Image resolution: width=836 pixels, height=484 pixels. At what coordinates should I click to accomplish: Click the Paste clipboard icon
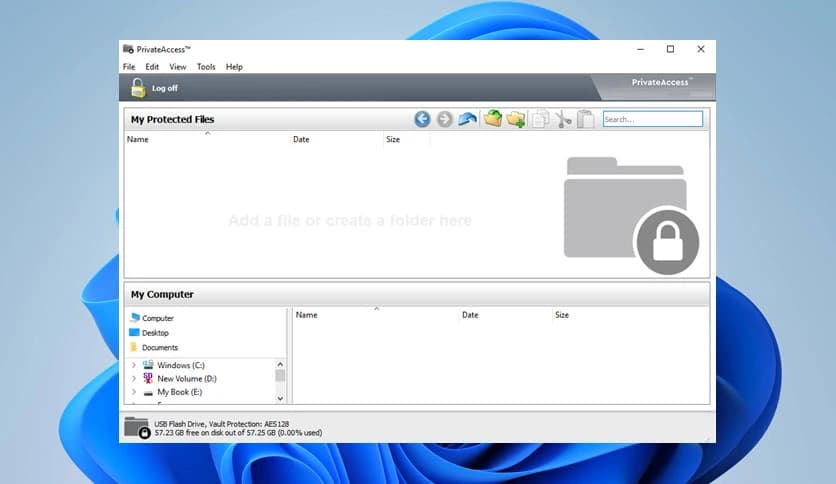coord(585,119)
